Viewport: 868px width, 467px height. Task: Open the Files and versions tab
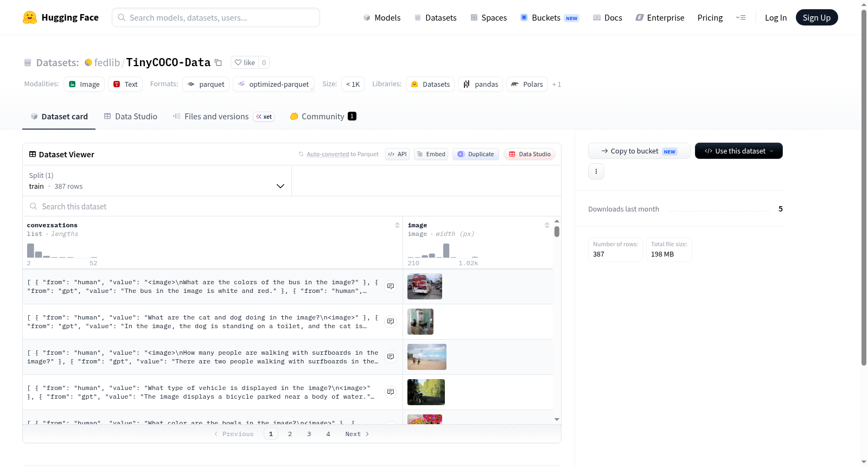(224, 117)
